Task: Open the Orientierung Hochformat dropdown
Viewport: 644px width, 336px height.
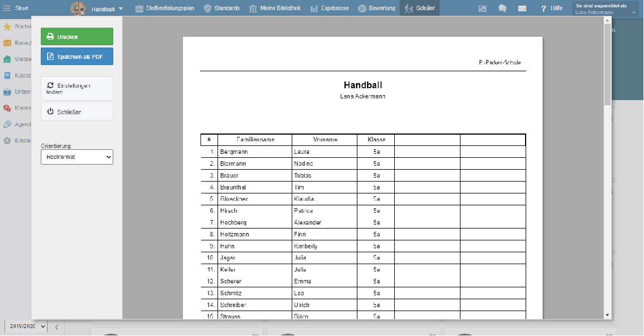Action: [x=77, y=157]
